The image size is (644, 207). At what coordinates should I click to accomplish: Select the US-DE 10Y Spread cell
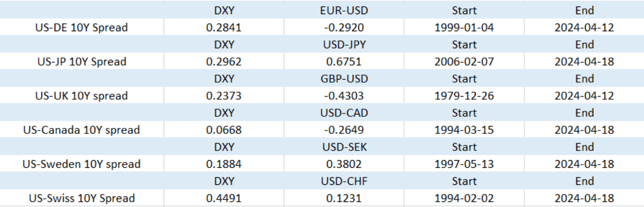coord(82,28)
